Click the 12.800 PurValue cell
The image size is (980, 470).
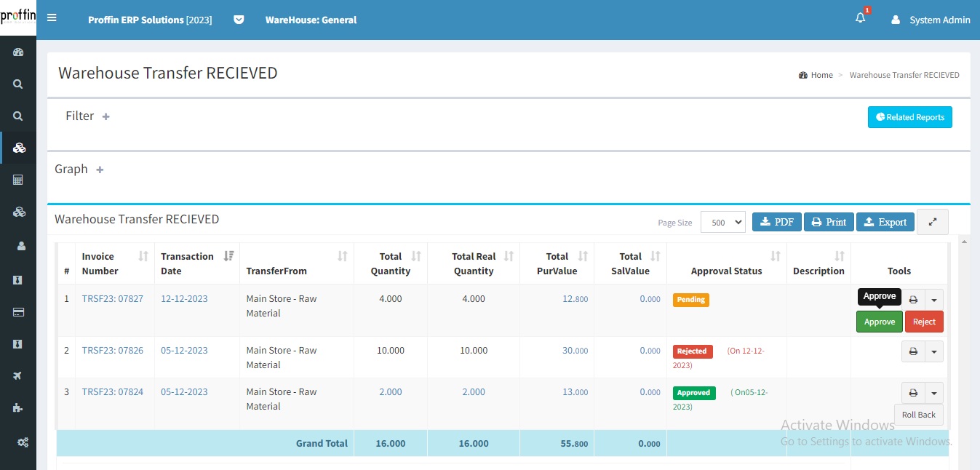[x=575, y=298]
